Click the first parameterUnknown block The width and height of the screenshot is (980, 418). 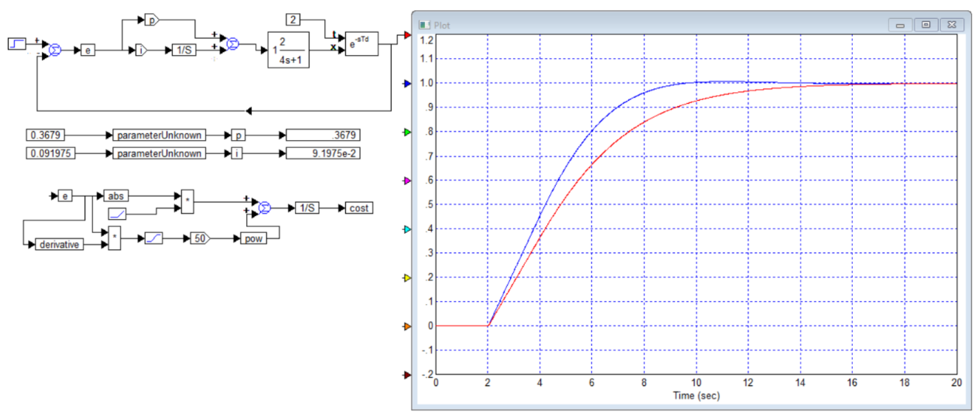[x=159, y=135]
